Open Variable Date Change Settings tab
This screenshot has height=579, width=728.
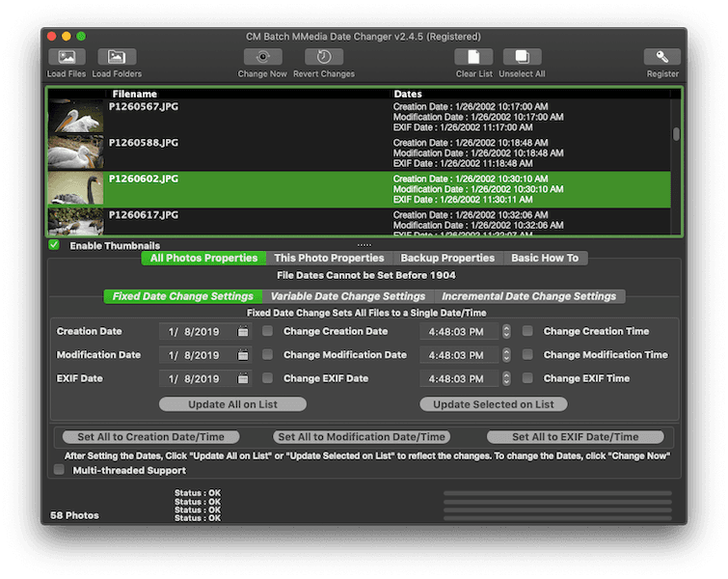tap(348, 296)
